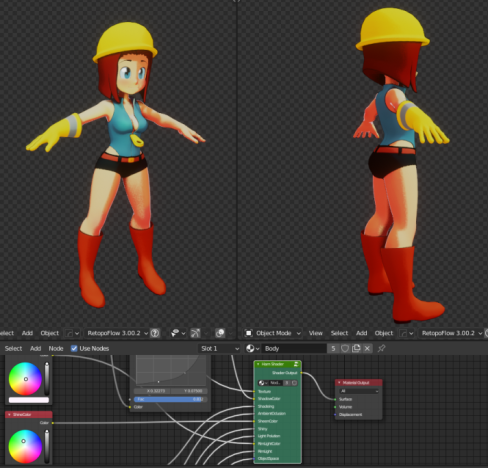Adjust brightness slider beside upper color wheel

[x=47, y=379]
